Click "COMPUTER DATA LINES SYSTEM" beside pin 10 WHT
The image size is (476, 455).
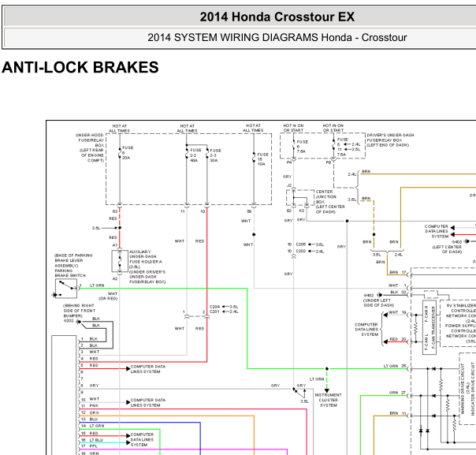click(x=148, y=403)
